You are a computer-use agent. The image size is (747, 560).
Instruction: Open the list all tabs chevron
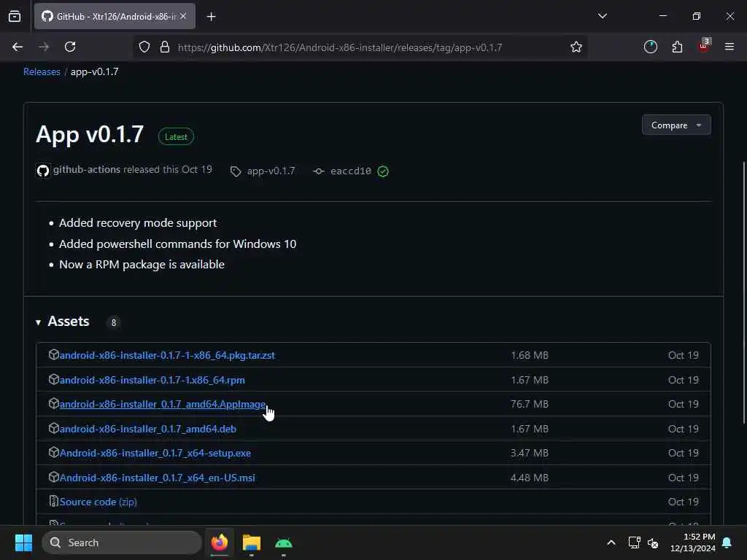click(x=602, y=16)
